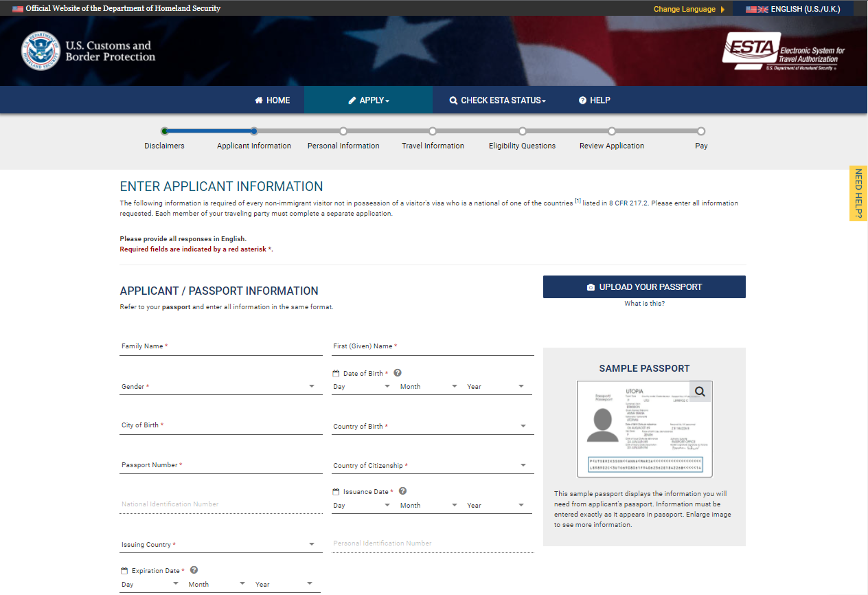Image resolution: width=868 pixels, height=595 pixels.
Task: Click into the Family Name field
Action: pyautogui.click(x=220, y=347)
